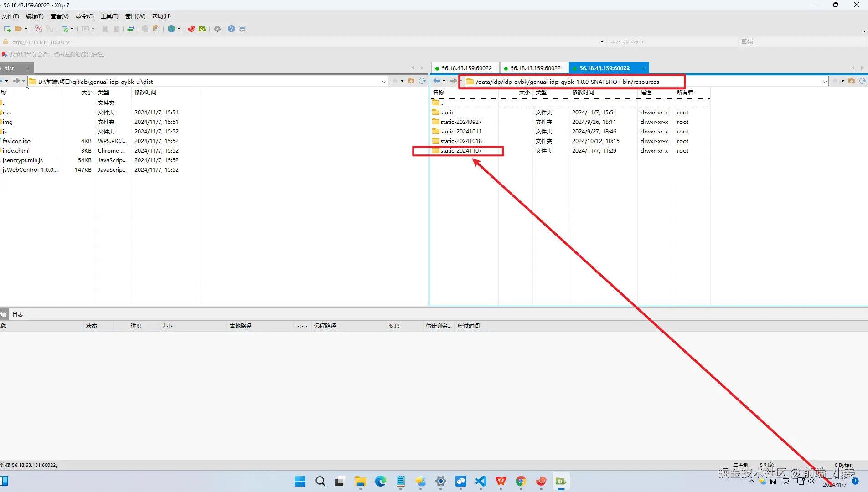Open Visual Studio Code from taskbar
This screenshot has width=868, height=492.
(x=480, y=482)
